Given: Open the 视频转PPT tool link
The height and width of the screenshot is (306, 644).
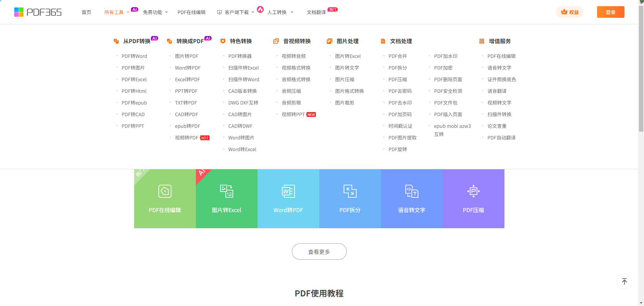Looking at the screenshot, I should pyautogui.click(x=293, y=114).
